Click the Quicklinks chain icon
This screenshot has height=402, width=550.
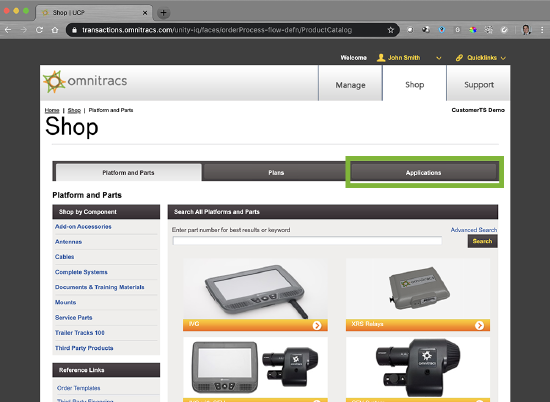(x=459, y=58)
